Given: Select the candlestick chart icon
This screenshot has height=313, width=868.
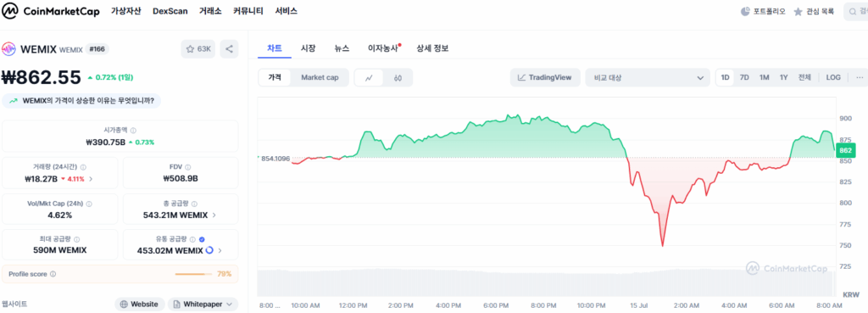Looking at the screenshot, I should (398, 77).
